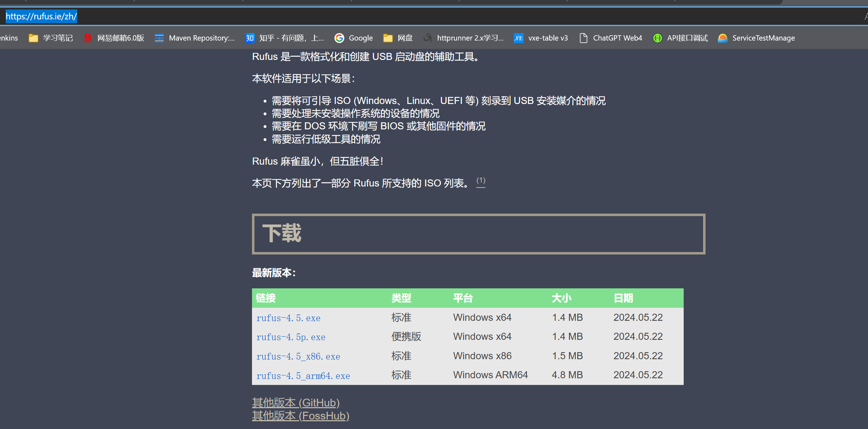This screenshot has height=429, width=868.
Task: Click the ISO 刻录到 USB 安装媒介 bullet
Action: [439, 101]
